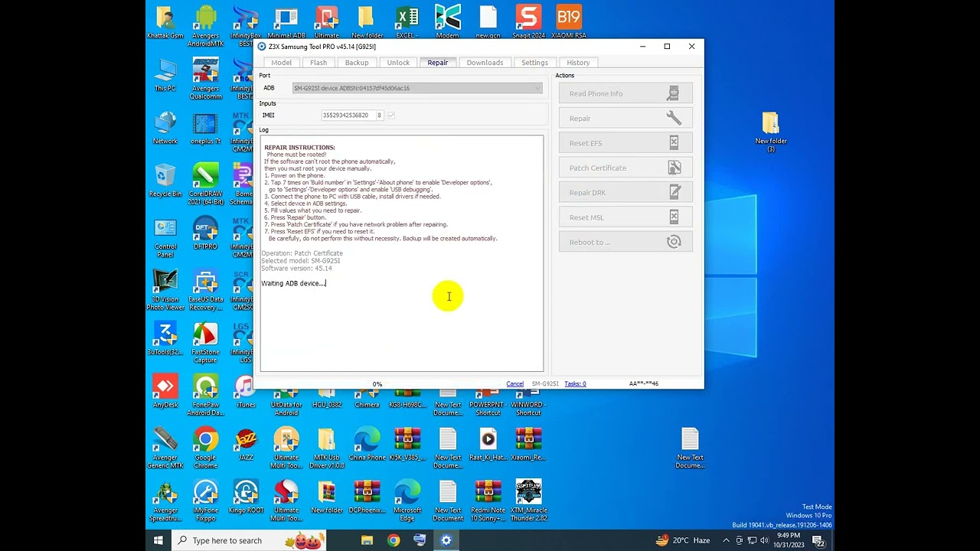The image size is (980, 551).
Task: Launch 3uTools desktop shortcut
Action: 165,339
